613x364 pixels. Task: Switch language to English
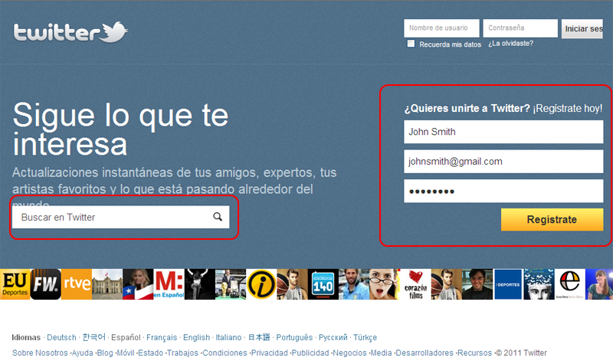(x=197, y=337)
